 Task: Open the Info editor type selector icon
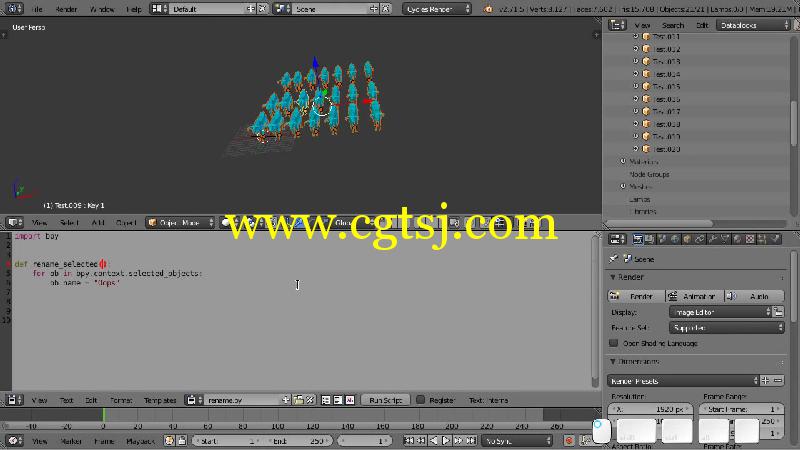[x=13, y=9]
